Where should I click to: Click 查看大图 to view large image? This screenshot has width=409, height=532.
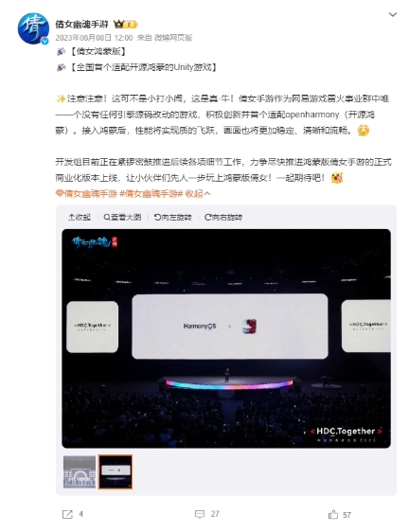(x=122, y=217)
